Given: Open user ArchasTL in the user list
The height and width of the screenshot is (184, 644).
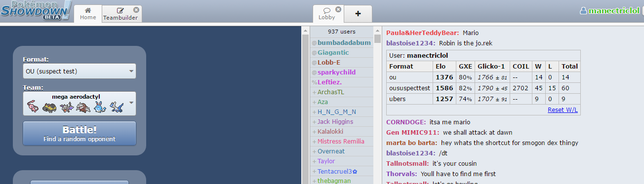Looking at the screenshot, I should [x=342, y=92].
